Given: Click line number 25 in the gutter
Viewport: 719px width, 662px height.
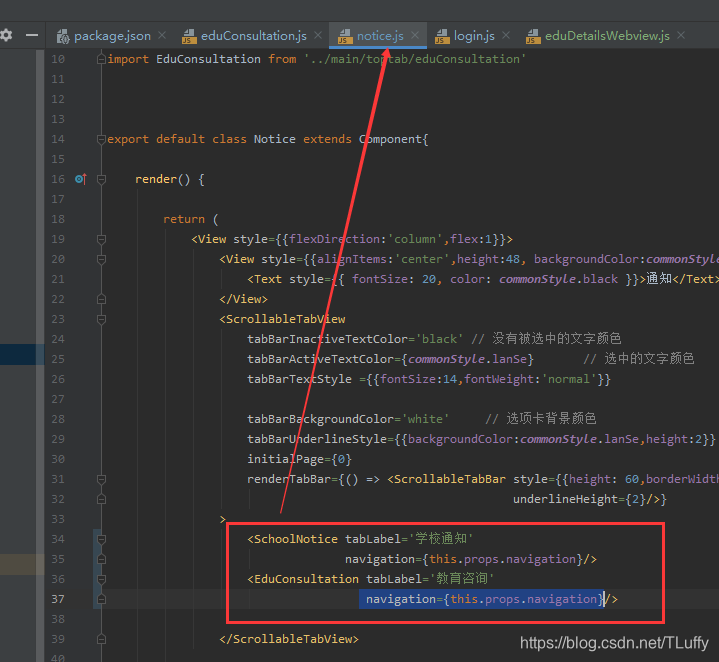Looking at the screenshot, I should coord(58,359).
